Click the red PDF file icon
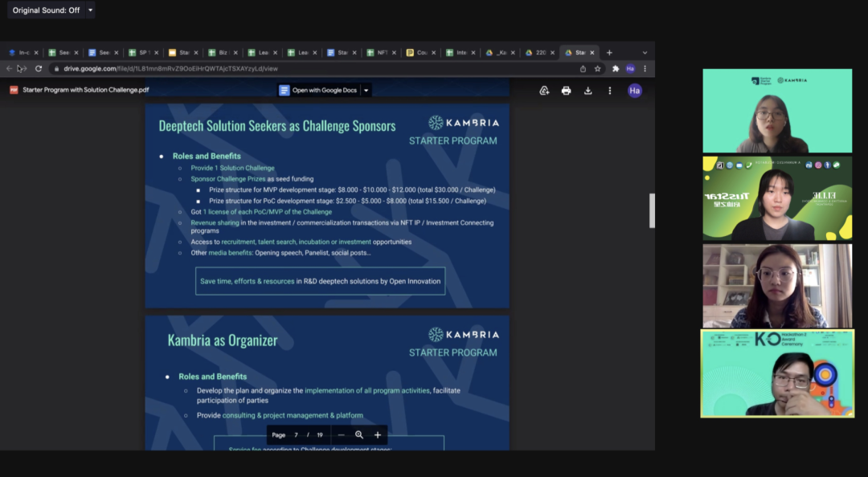This screenshot has height=477, width=868. click(14, 90)
